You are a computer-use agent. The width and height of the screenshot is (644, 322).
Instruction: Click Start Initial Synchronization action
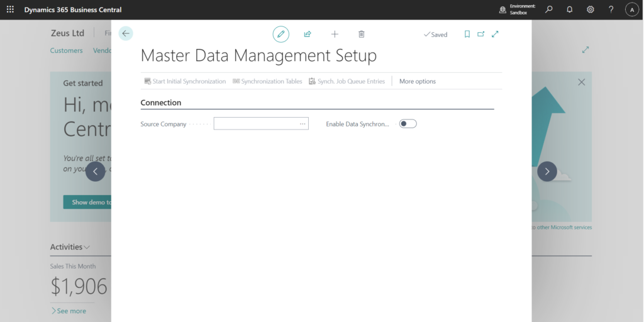click(x=185, y=81)
